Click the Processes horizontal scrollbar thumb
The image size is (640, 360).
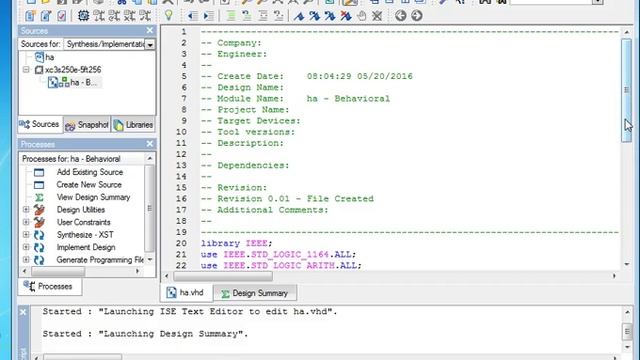pos(58,271)
